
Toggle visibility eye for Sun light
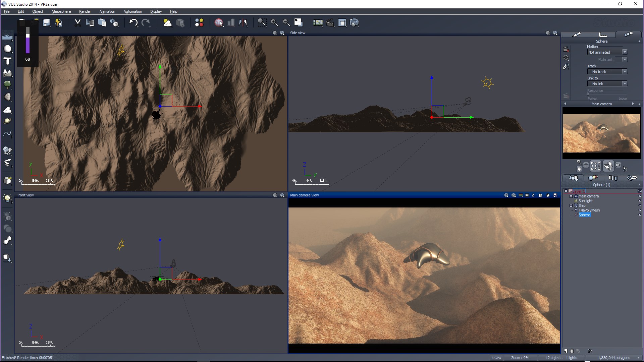click(x=639, y=201)
